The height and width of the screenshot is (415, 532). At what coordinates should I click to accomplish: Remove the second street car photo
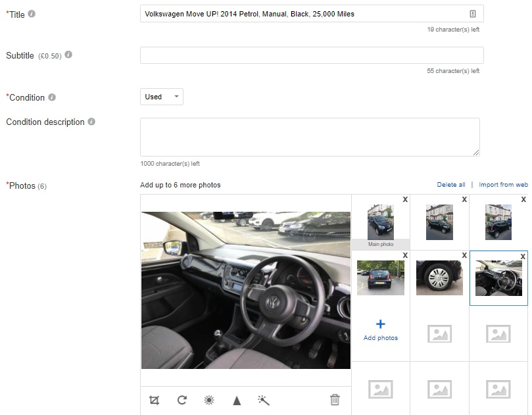[x=464, y=199]
